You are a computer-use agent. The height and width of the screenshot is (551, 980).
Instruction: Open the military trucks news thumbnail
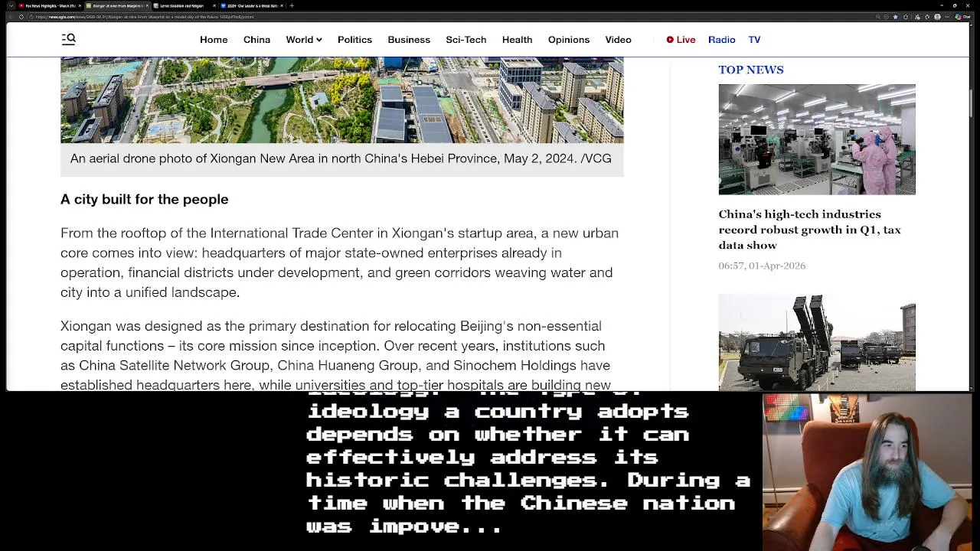point(817,342)
